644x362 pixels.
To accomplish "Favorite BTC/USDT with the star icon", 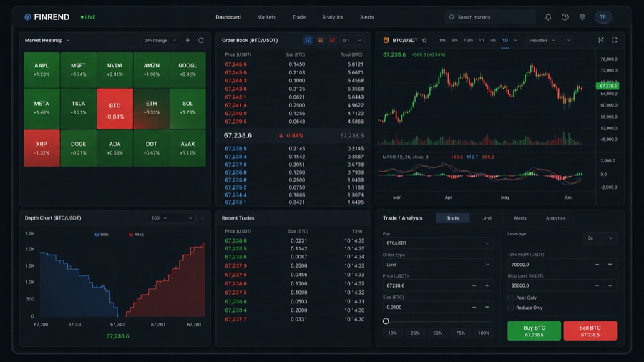I will point(424,40).
